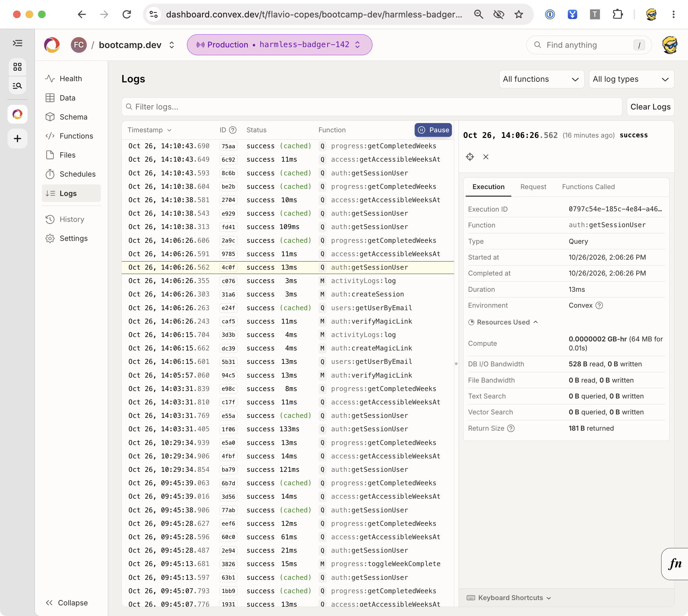Open the All functions dropdown
The width and height of the screenshot is (688, 616).
click(x=541, y=79)
